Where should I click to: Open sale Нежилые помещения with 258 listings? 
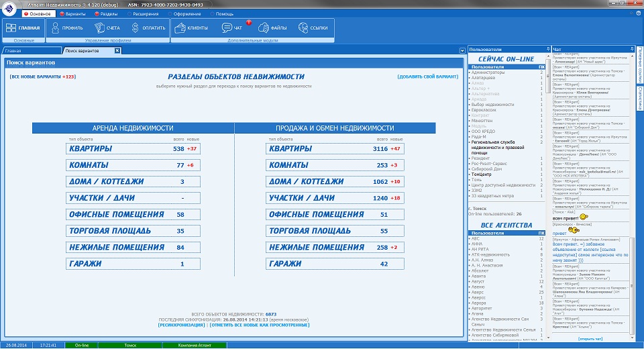click(x=335, y=247)
